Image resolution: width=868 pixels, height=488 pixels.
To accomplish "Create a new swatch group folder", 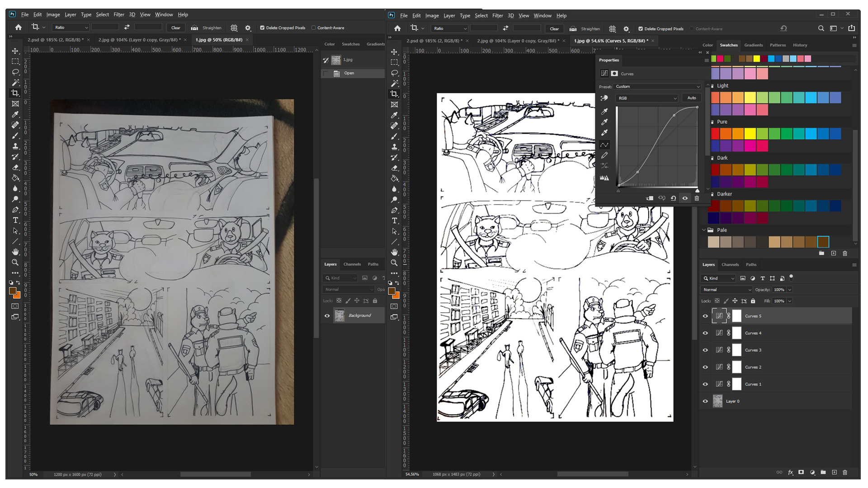I will click(821, 253).
